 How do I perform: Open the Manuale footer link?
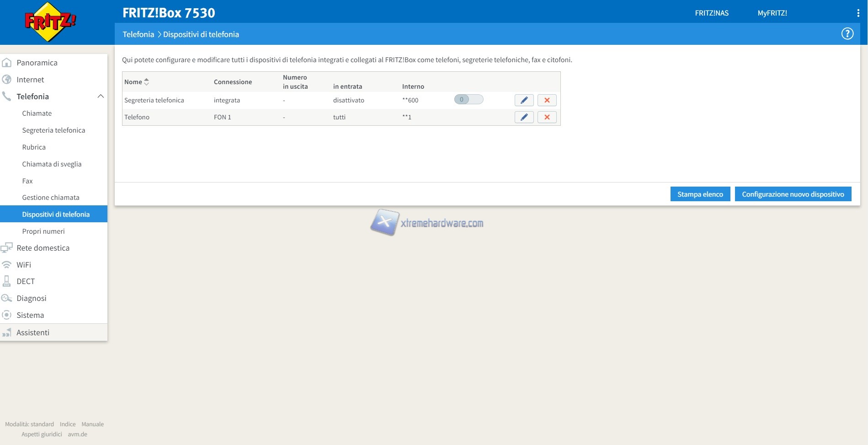pos(92,424)
